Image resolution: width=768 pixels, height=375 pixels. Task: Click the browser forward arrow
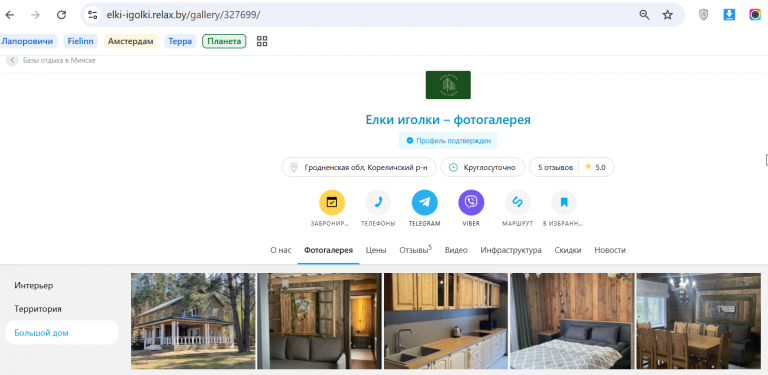35,15
